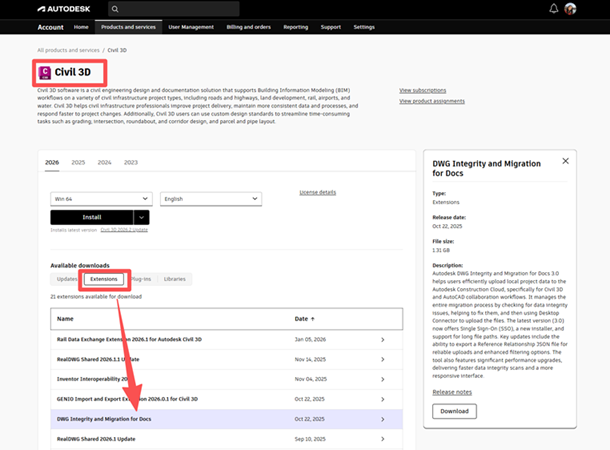Switch to the 2023 version tab
The width and height of the screenshot is (610, 450).
[131, 162]
